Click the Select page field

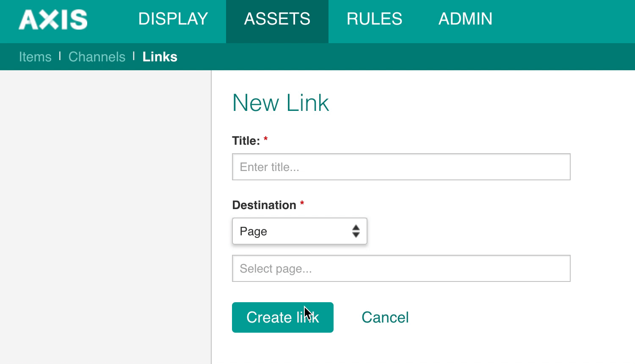pos(401,268)
